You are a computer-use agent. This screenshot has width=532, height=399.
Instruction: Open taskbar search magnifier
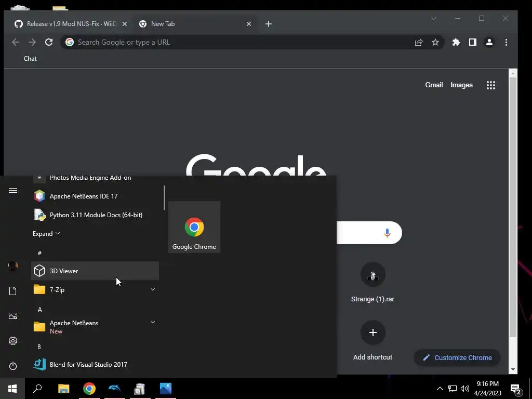(x=37, y=389)
